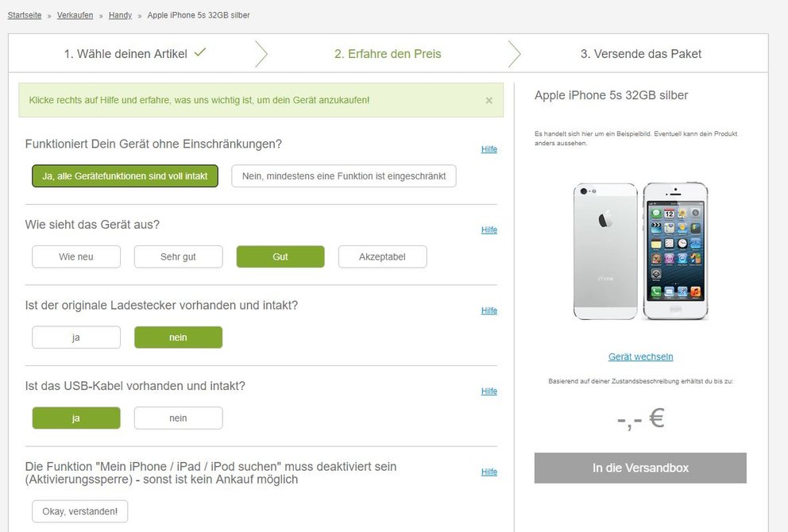Select device condition 'Akzeptabel'
The height and width of the screenshot is (532, 788).
click(382, 256)
